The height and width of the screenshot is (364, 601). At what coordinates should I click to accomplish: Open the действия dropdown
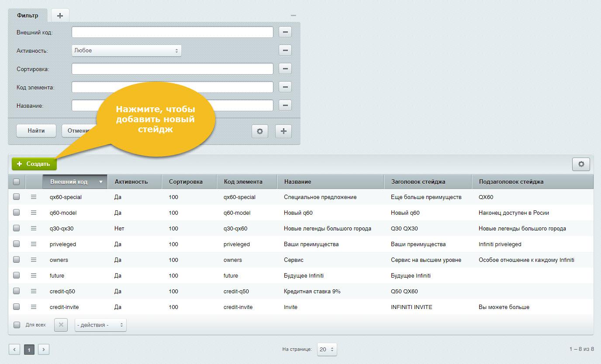[x=100, y=325]
